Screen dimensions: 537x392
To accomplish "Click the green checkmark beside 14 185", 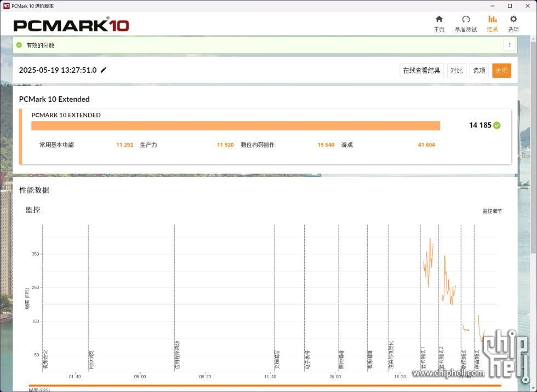I will click(x=497, y=125).
